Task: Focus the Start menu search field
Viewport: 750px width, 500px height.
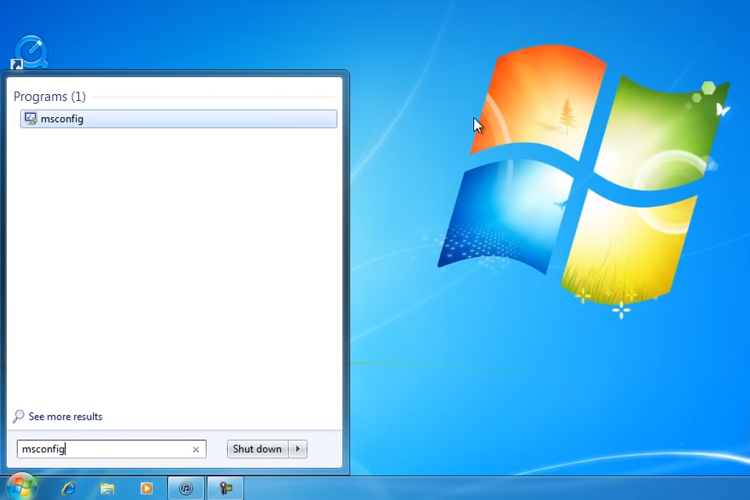Action: coord(111,449)
